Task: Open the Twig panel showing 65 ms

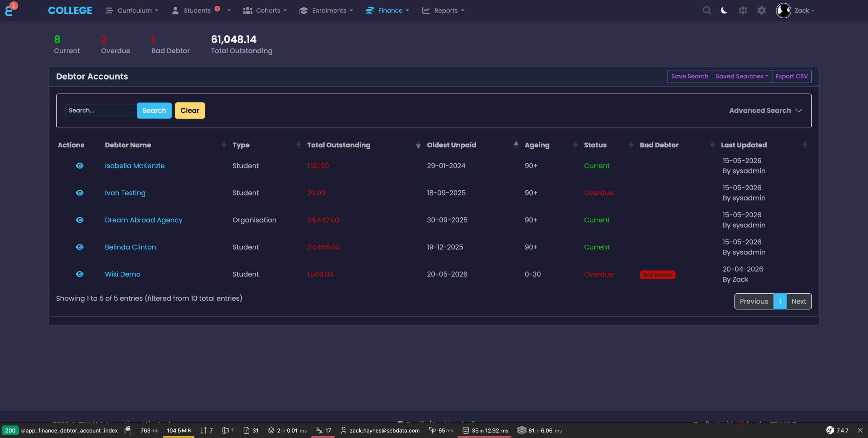Action: 441,430
